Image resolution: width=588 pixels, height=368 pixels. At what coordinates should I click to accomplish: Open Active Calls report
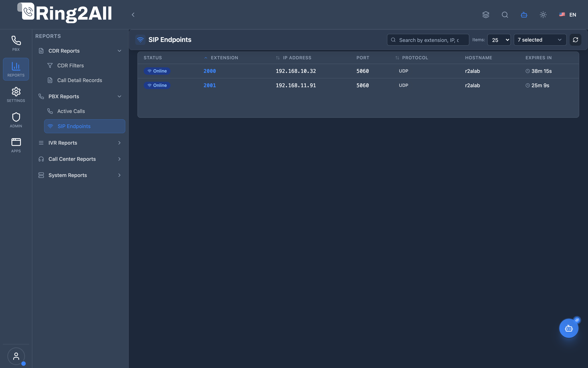[85, 111]
